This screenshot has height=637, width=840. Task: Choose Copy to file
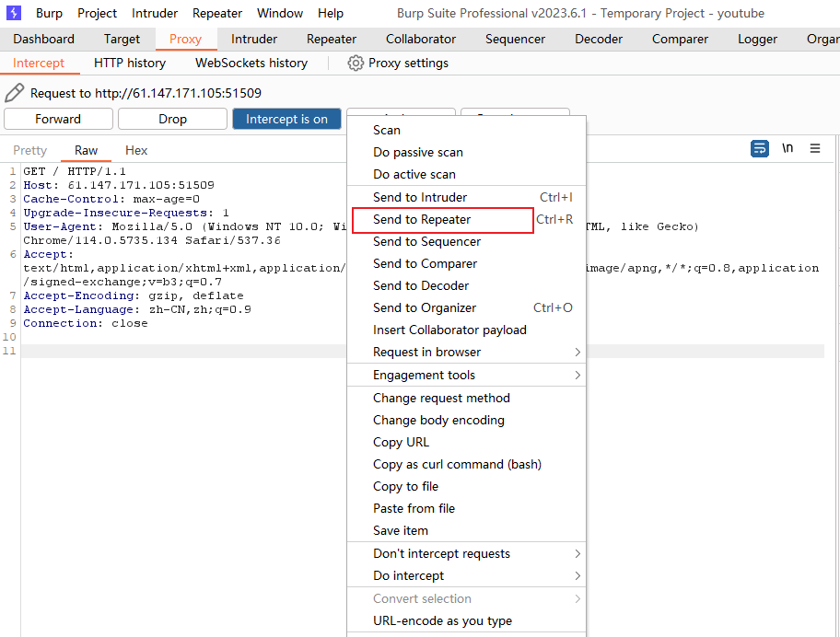[x=466, y=487]
